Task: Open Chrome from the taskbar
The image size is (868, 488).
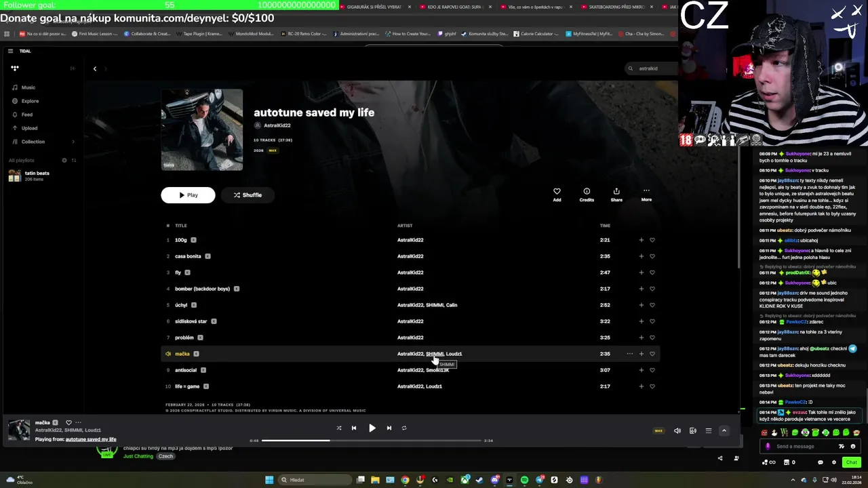Action: click(x=405, y=480)
